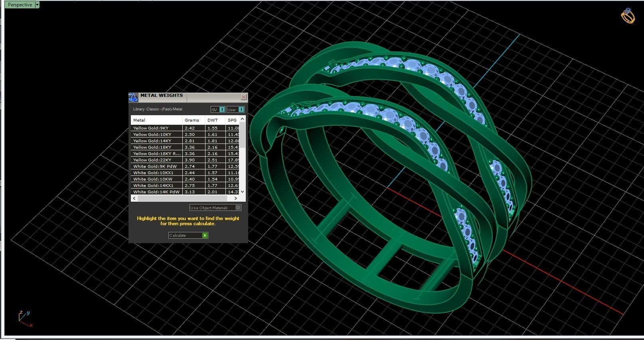
Task: Sort by the Metal column header
Action: pos(156,120)
